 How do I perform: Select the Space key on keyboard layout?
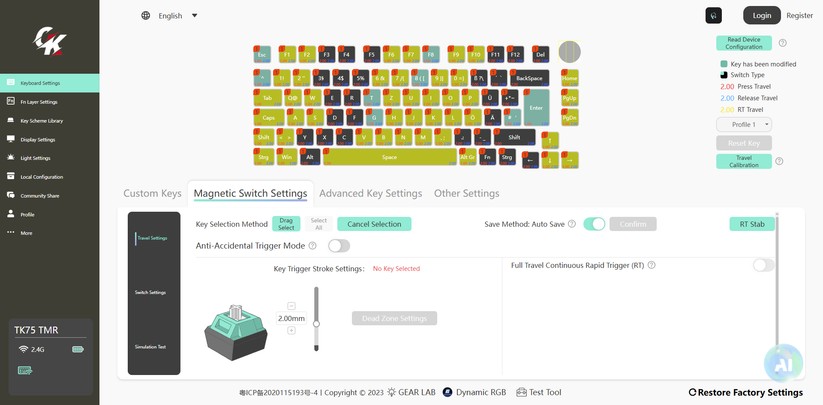point(389,157)
